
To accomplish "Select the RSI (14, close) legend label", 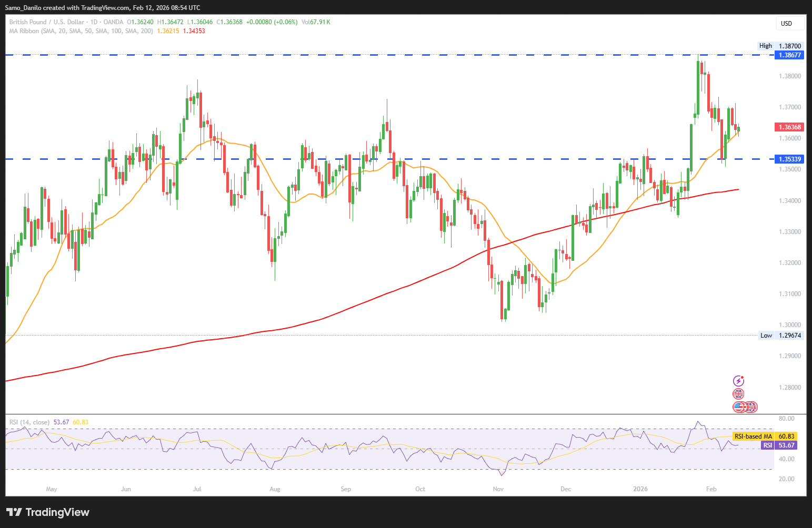I will click(x=29, y=422).
